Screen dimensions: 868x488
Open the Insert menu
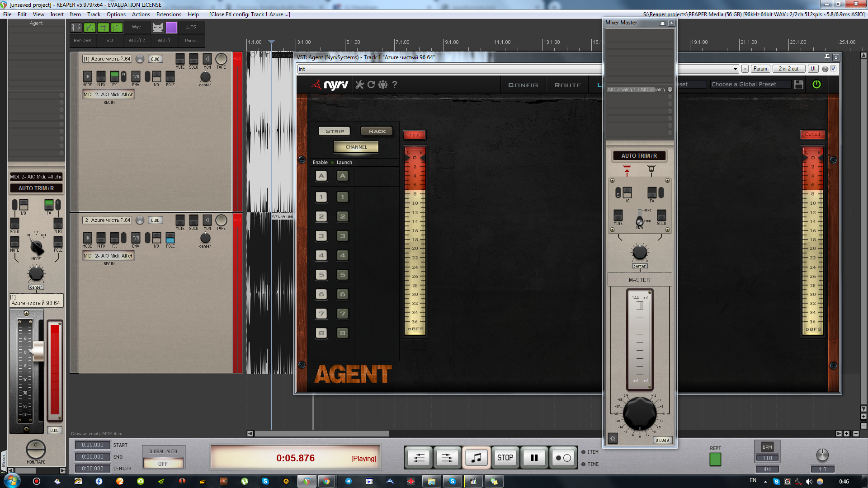pos(57,14)
